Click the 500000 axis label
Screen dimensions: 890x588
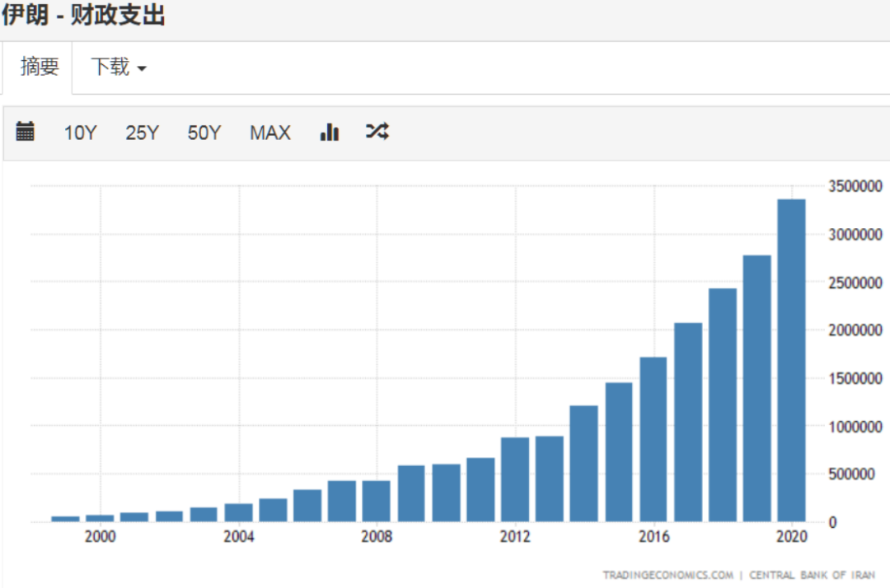851,474
